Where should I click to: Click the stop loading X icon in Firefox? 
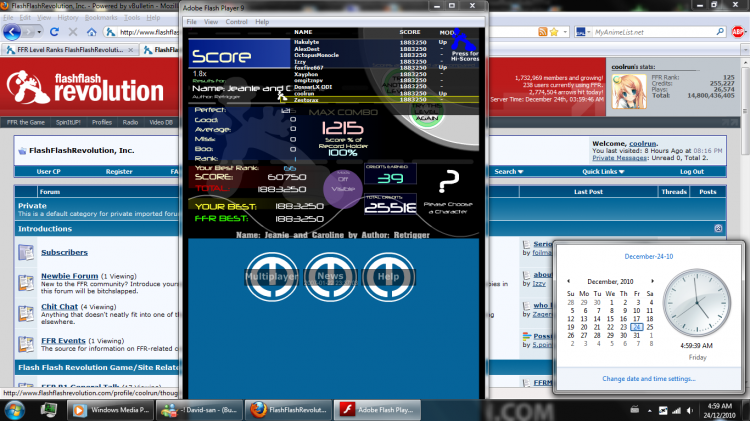[73, 32]
